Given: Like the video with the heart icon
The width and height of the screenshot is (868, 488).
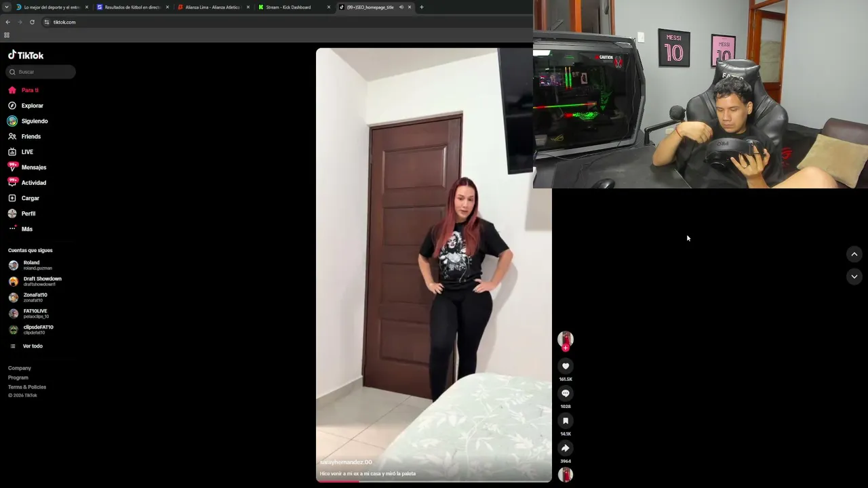Looking at the screenshot, I should pos(566,366).
